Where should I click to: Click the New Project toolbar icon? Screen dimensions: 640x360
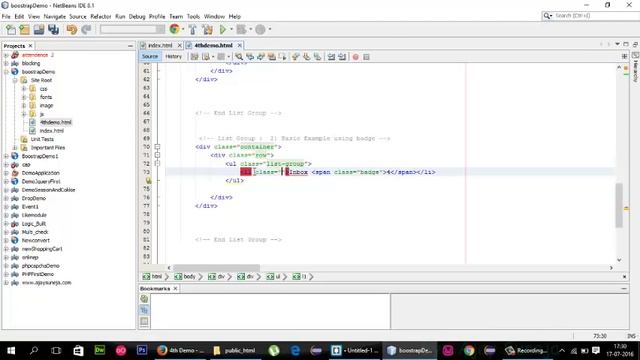[x=24, y=29]
